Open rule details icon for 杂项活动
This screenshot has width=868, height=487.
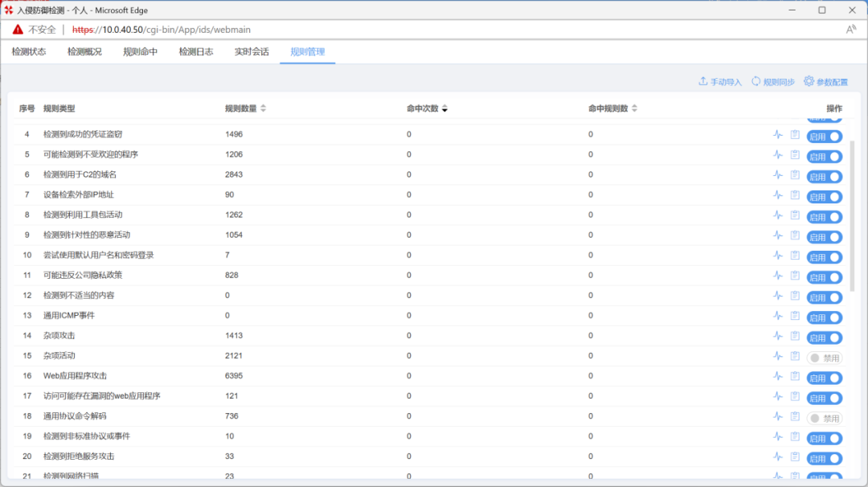[x=795, y=356]
